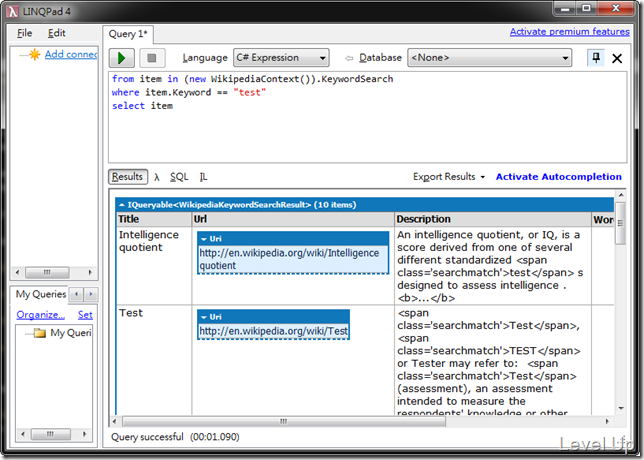Click the arrow icon left of Database label
The height and width of the screenshot is (460, 644).
(x=349, y=58)
